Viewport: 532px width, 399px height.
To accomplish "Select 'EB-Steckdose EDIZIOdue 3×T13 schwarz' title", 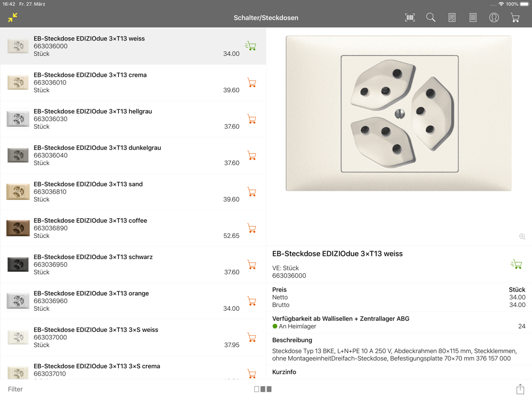I will (93, 257).
